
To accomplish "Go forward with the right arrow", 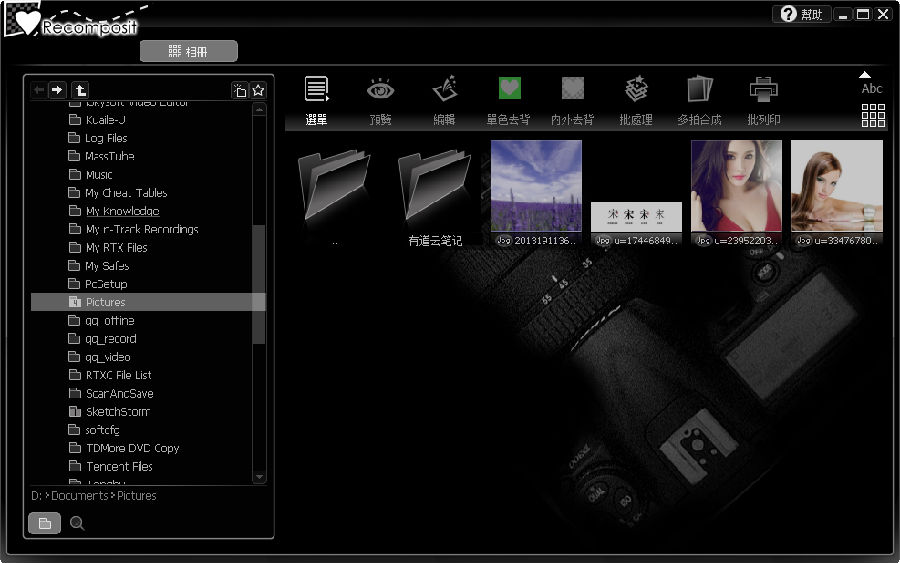I will pos(57,90).
